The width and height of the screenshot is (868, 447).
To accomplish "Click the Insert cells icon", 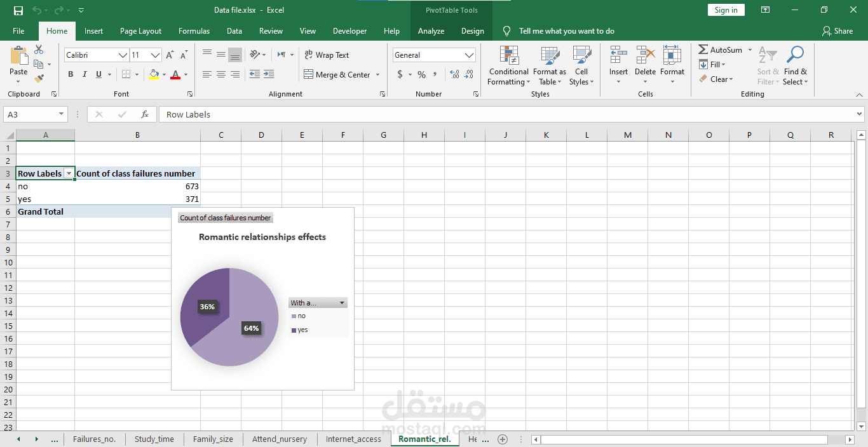I will 618,55.
